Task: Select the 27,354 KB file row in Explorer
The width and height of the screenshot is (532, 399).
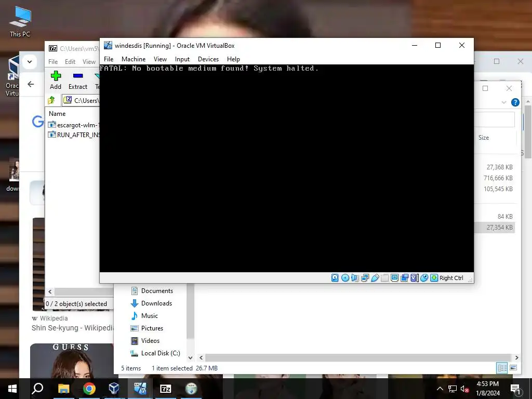Action: [x=495, y=228]
